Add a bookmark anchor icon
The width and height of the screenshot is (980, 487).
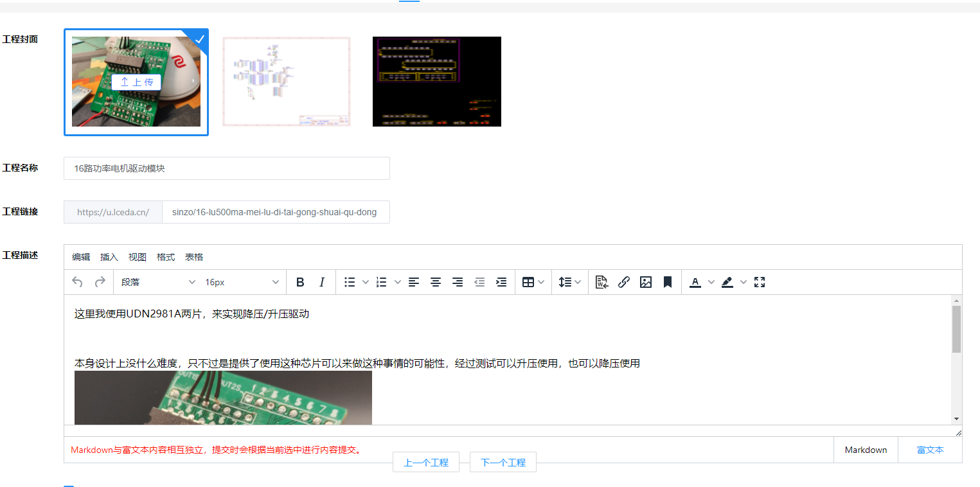click(668, 282)
